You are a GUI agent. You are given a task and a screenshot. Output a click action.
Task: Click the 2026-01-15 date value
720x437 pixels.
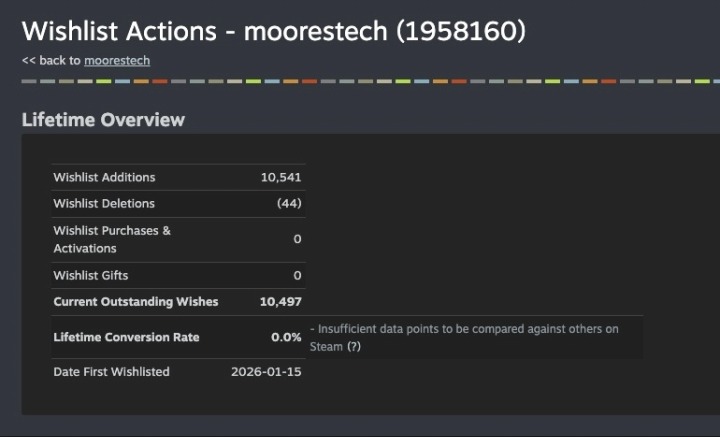click(266, 372)
